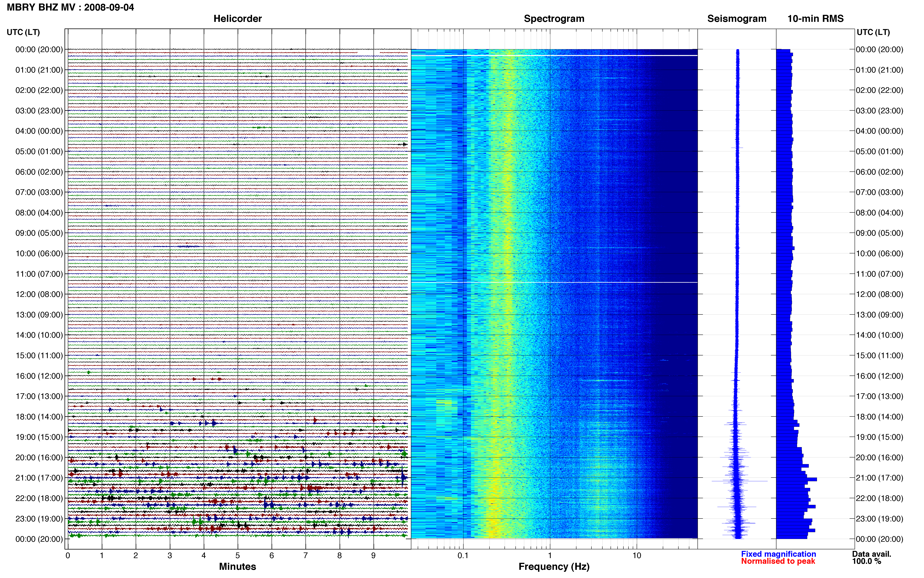Click right-side time label '18:00 (14:00)'
This screenshot has height=578, width=924.
click(x=879, y=417)
